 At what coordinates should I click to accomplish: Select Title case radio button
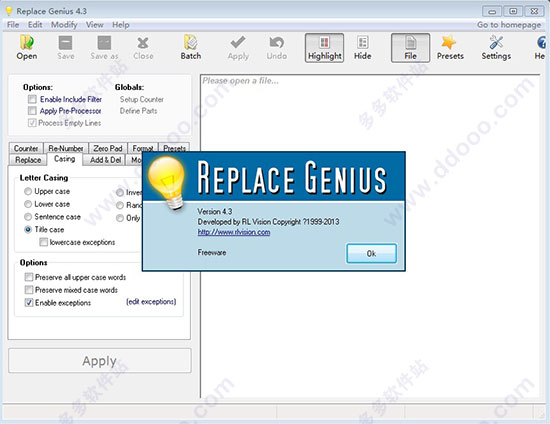point(28,230)
